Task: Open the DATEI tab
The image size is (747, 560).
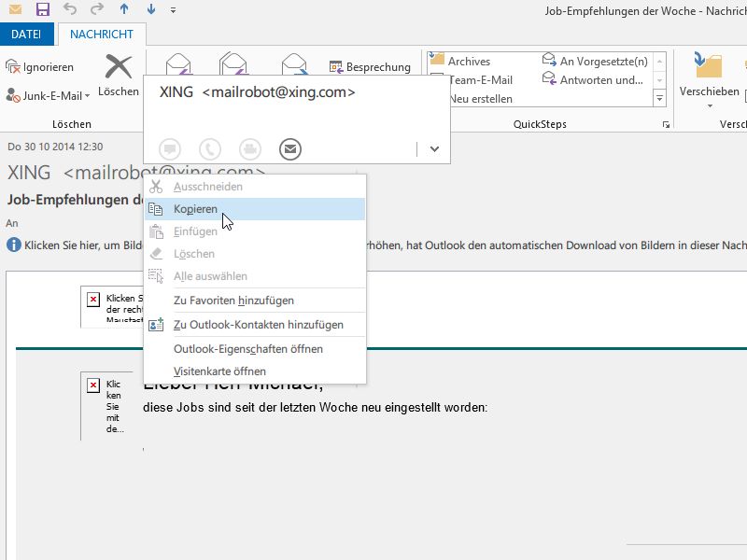Action: pyautogui.click(x=26, y=35)
